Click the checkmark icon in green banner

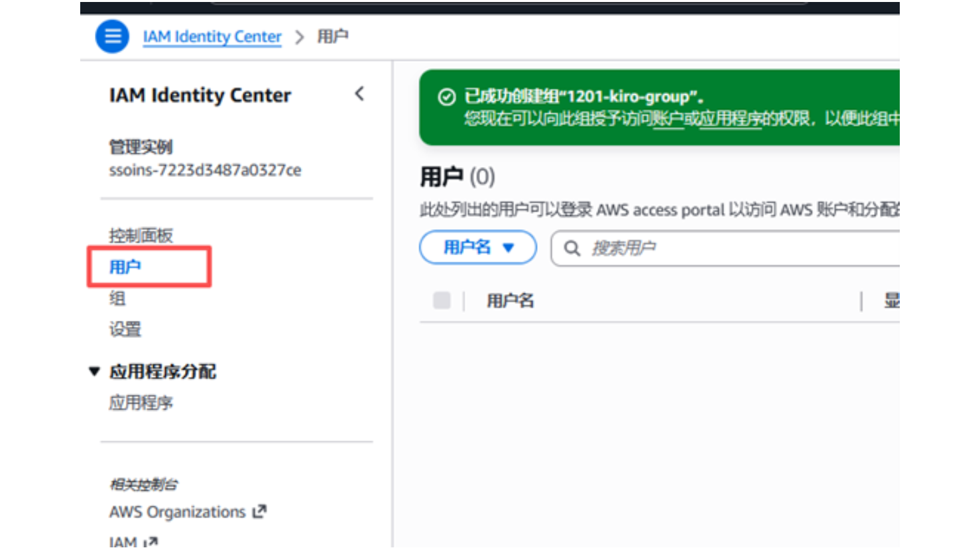tap(447, 97)
